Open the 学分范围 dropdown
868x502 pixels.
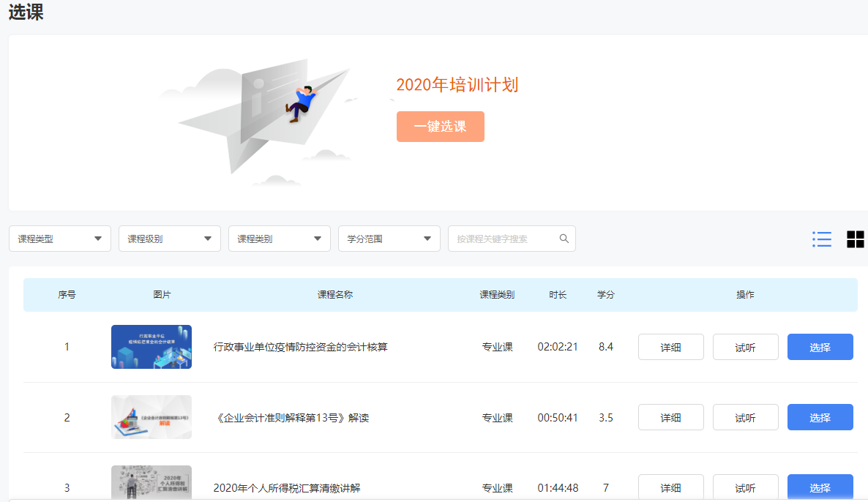tap(389, 239)
